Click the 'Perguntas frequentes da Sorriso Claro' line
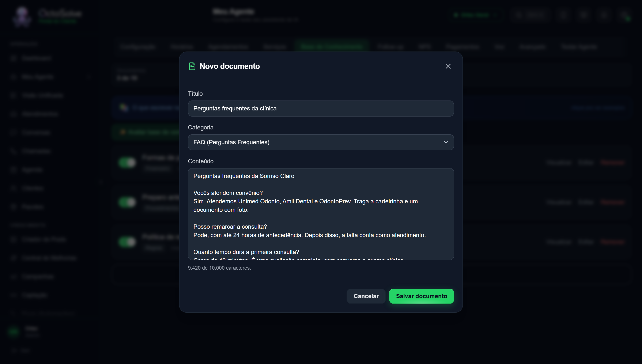 [x=244, y=176]
